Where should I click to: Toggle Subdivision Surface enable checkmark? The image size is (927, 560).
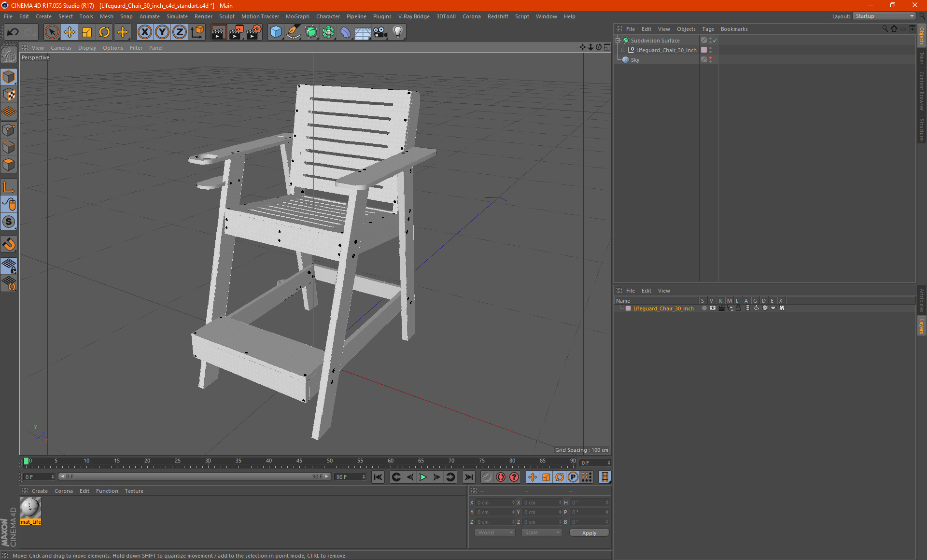pyautogui.click(x=715, y=41)
